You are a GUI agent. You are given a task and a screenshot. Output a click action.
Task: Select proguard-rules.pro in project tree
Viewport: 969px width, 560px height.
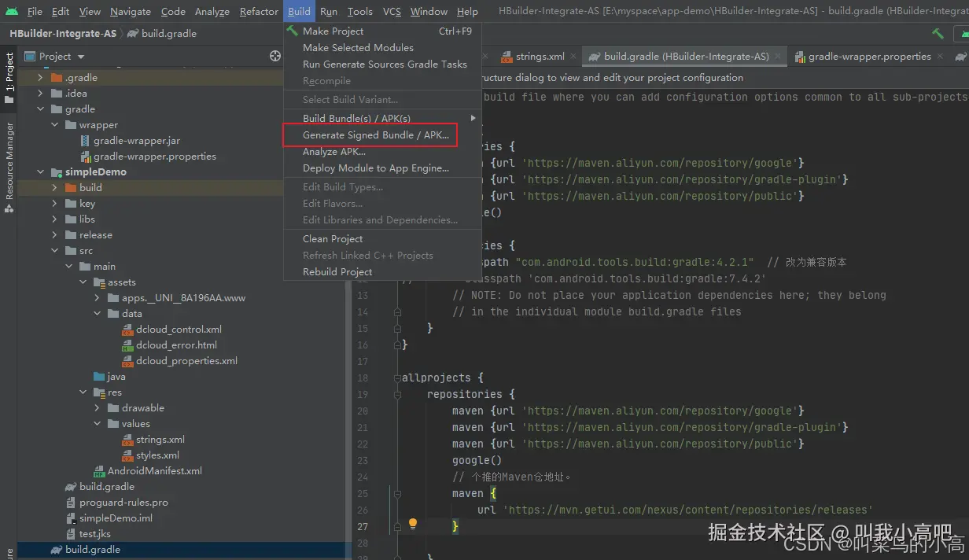[123, 503]
